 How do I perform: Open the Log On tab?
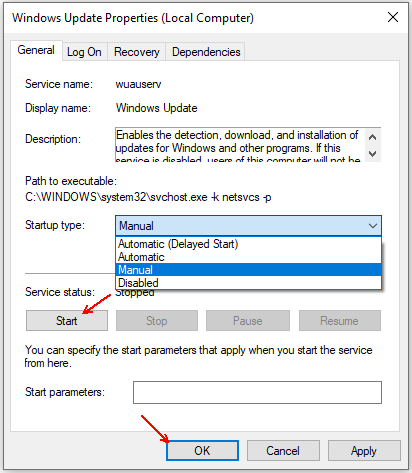click(84, 52)
